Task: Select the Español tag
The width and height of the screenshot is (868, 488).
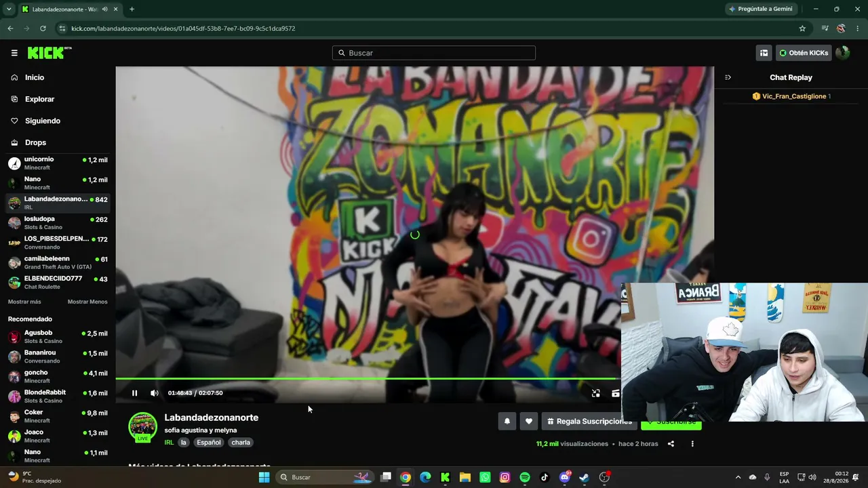Action: 208,443
